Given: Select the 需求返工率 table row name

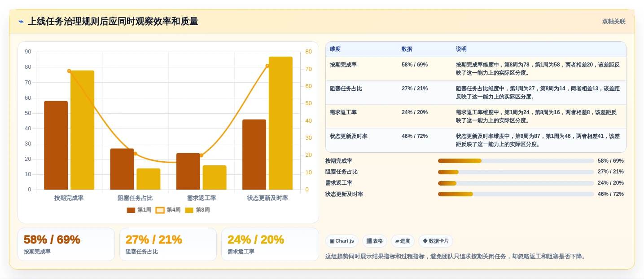Looking at the screenshot, I should [343, 112].
